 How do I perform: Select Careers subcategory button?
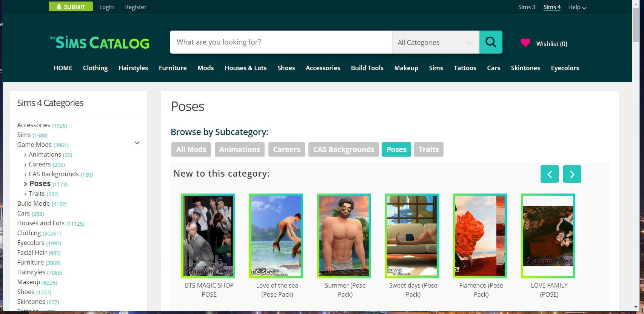(x=287, y=149)
